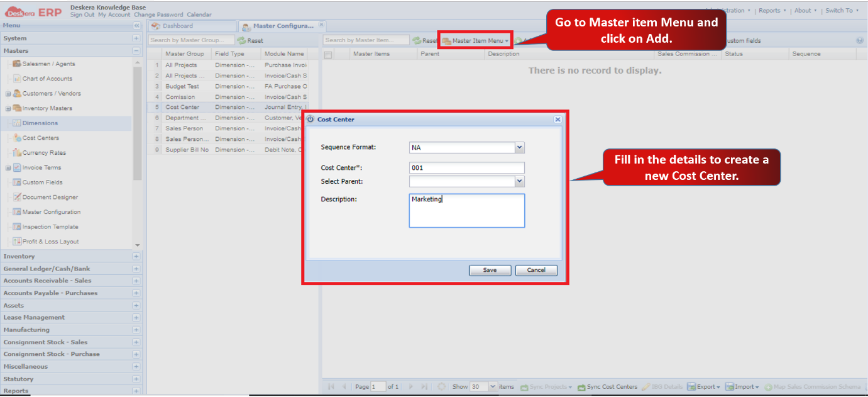Collapse the Masters menu section
The image size is (868, 397).
(136, 51)
